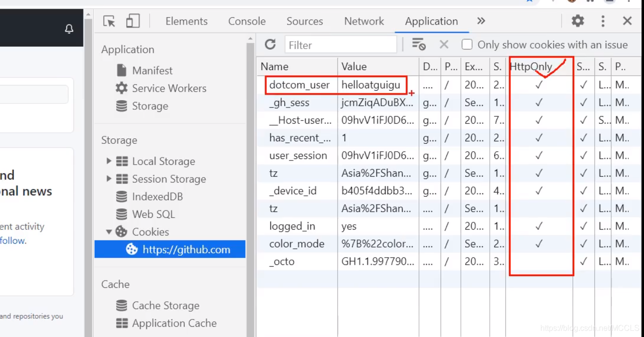Click the cookie Filter input field
The image size is (644, 337).
[x=340, y=45]
